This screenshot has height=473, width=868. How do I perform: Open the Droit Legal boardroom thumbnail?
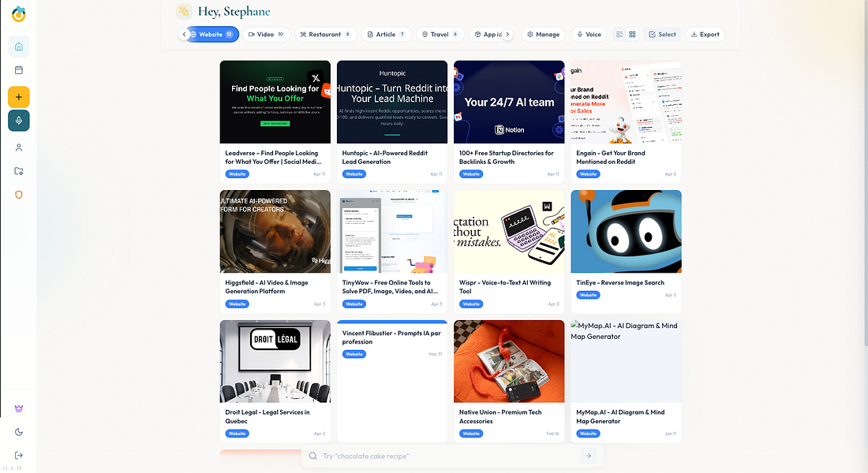point(275,361)
